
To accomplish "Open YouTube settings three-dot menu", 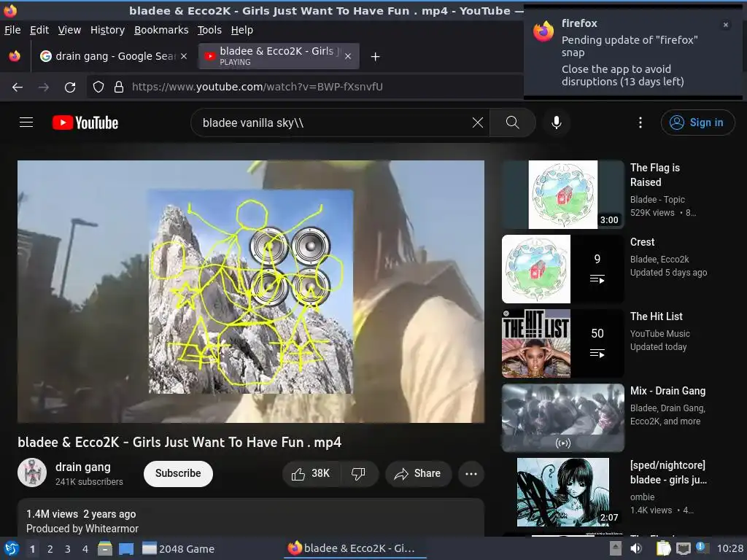I will point(640,122).
